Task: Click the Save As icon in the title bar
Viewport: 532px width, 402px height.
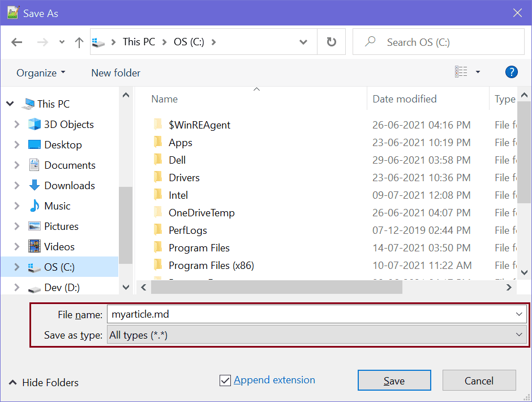Action: (x=12, y=12)
